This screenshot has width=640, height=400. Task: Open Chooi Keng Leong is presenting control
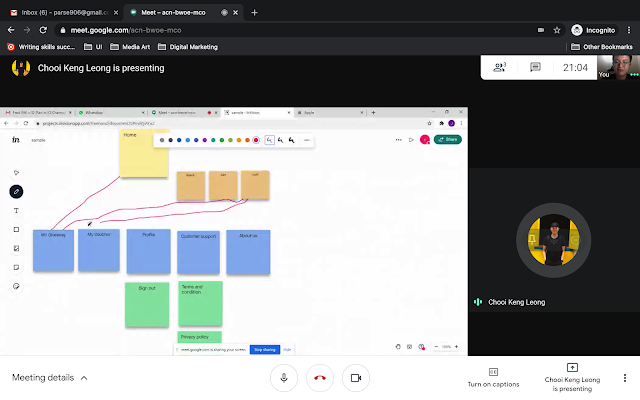coord(572,378)
